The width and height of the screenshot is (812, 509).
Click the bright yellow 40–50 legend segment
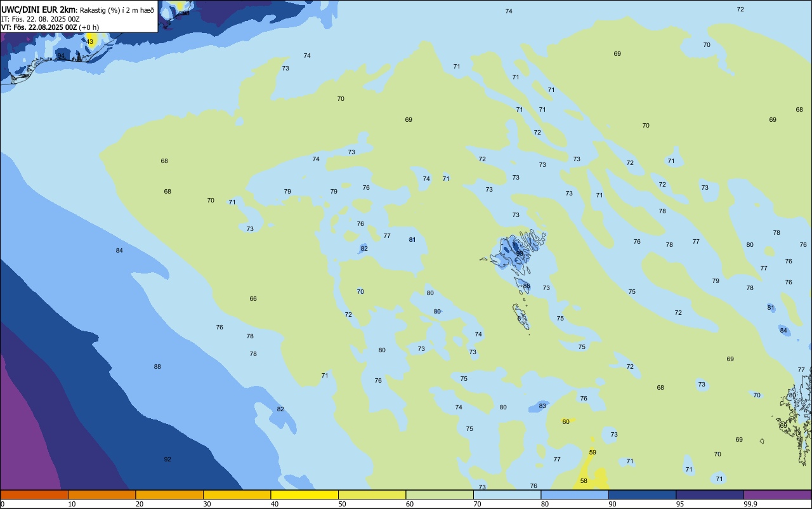[x=304, y=494]
